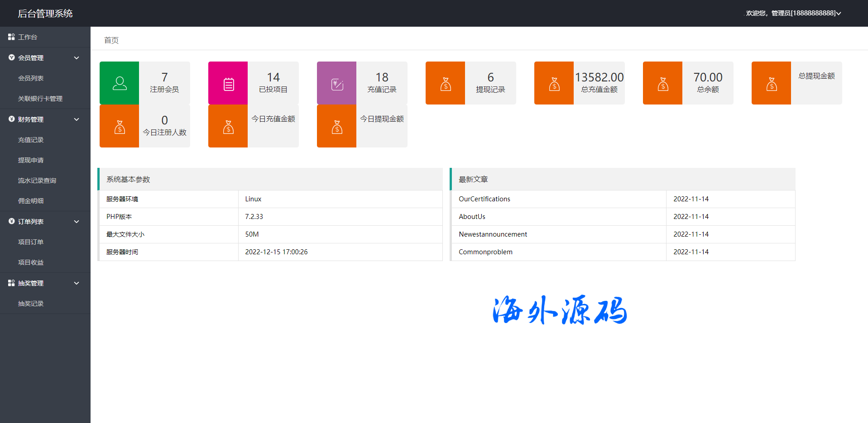Image resolution: width=868 pixels, height=423 pixels.
Task: Click the money bag icon for 今日充值金额
Action: (228, 127)
